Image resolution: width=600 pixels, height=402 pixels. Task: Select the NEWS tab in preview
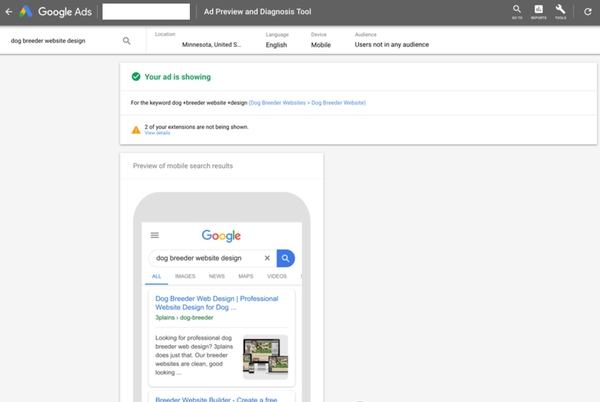217,276
